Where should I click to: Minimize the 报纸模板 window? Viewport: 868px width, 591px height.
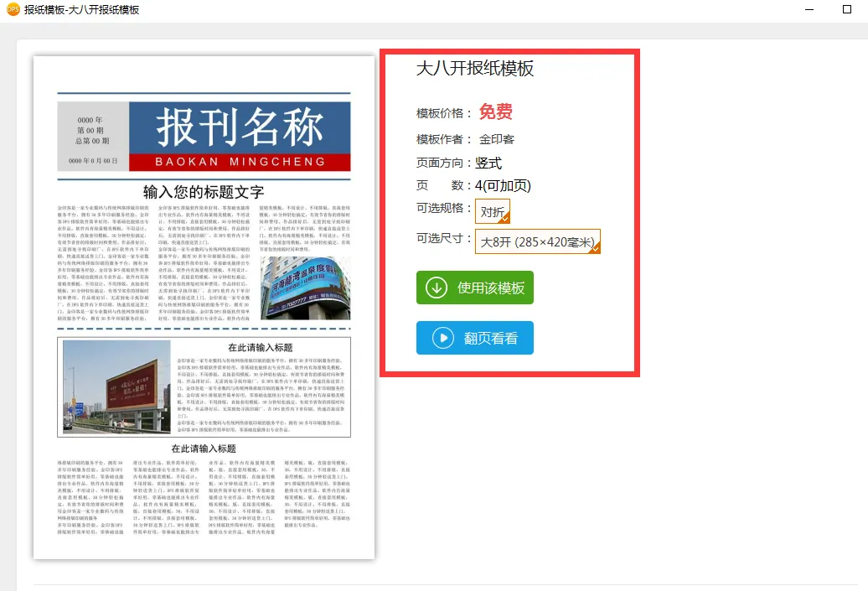click(x=809, y=9)
